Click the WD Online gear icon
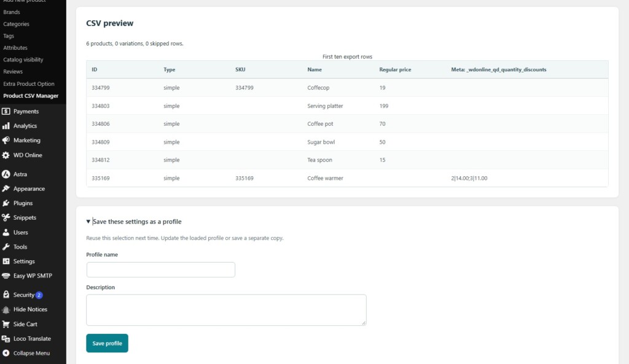The image size is (629, 364). click(6, 155)
